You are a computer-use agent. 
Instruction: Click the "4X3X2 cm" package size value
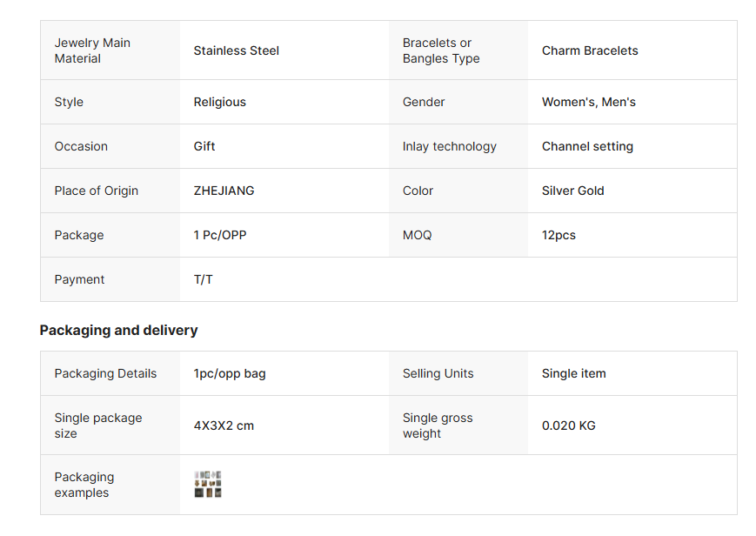(224, 425)
